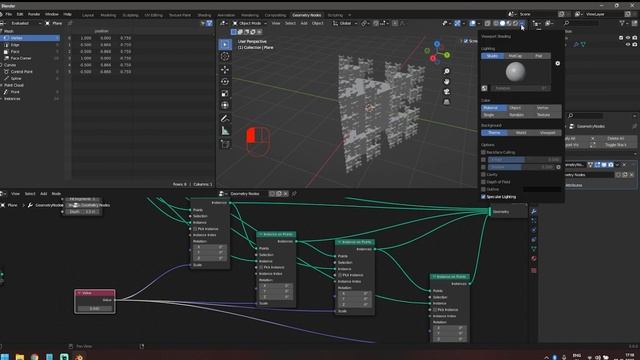Enable Depth of Field checkbox
The width and height of the screenshot is (640, 360).
[484, 182]
